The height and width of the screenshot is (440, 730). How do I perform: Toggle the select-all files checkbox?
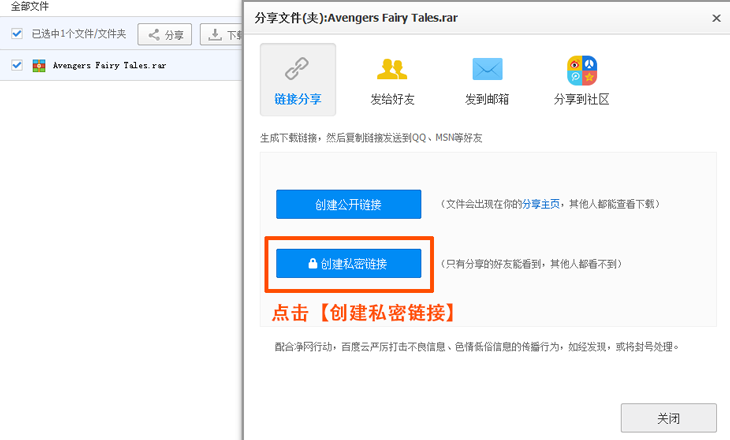point(17,34)
